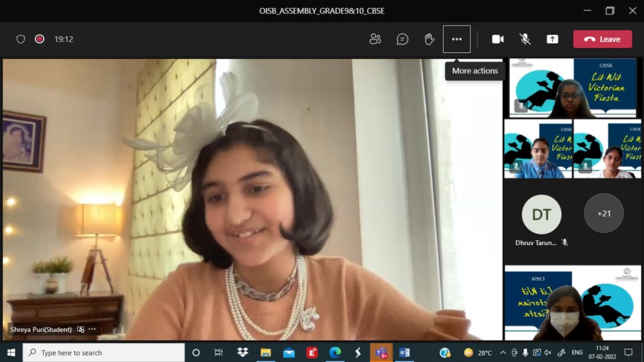This screenshot has height=362, width=644.
Task: Open the weather widget showing 28°C
Action: [x=478, y=352]
